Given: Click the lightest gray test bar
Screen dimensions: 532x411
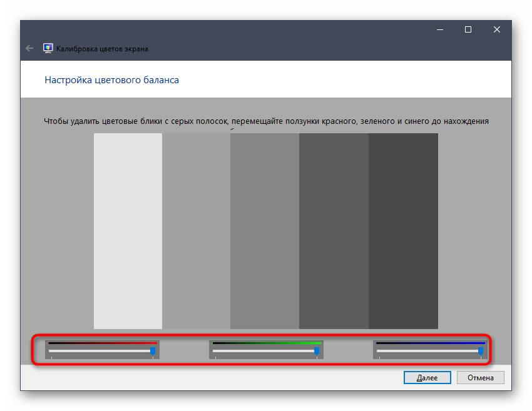Looking at the screenshot, I should point(128,231).
